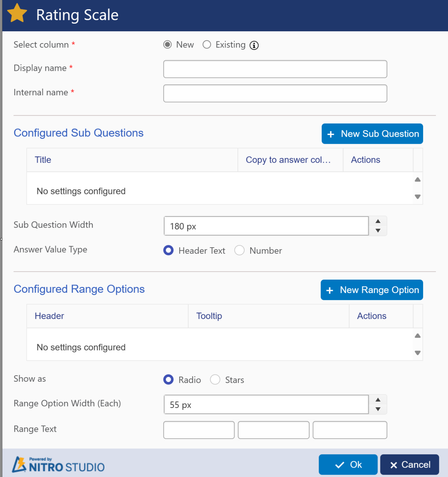This screenshot has width=448, height=477.
Task: Click the first Range Text box
Action: click(x=199, y=430)
